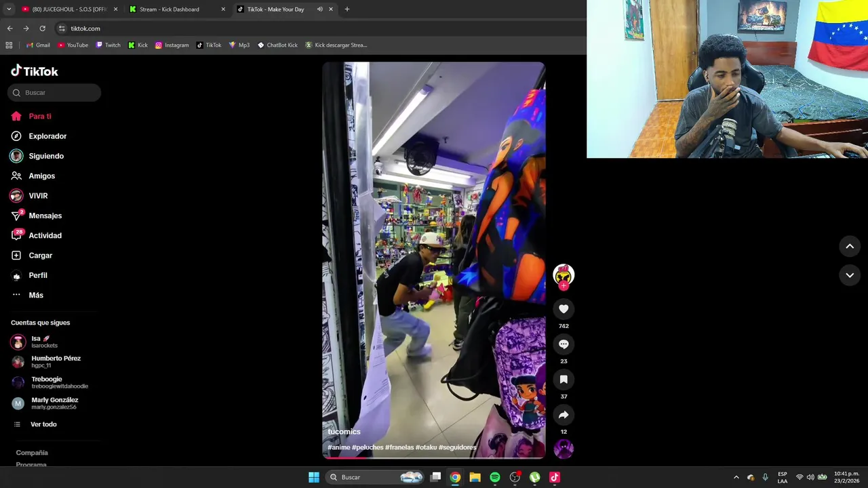Open the YouTube bookmark
The image size is (868, 488).
click(x=73, y=45)
